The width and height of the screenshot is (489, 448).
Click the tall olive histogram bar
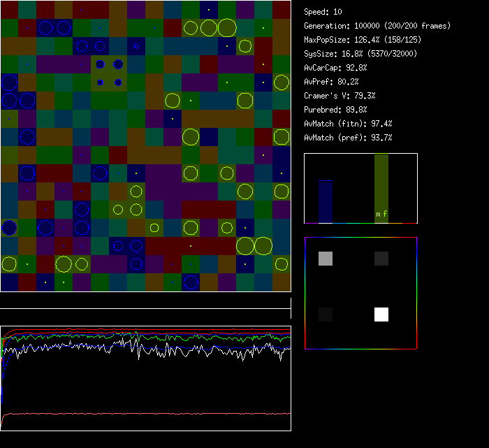(x=381, y=185)
